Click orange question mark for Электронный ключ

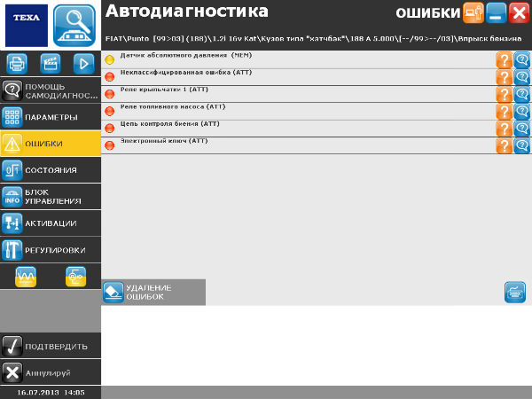[x=504, y=145]
